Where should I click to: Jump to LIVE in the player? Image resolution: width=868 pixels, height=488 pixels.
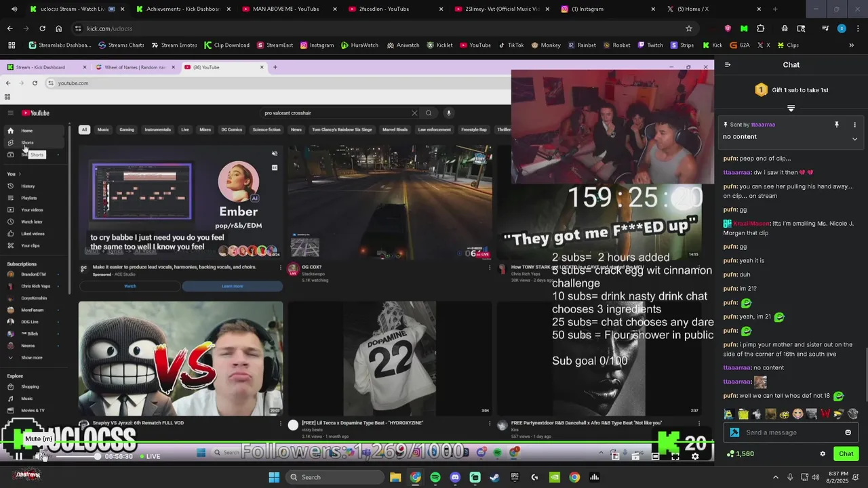[x=150, y=456]
